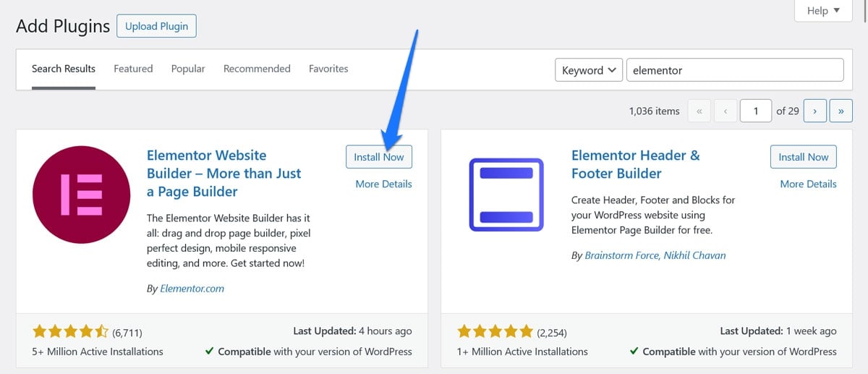Screen dimensions: 868x374
Task: Click the Header & Footer Builder icon
Action: tap(506, 195)
